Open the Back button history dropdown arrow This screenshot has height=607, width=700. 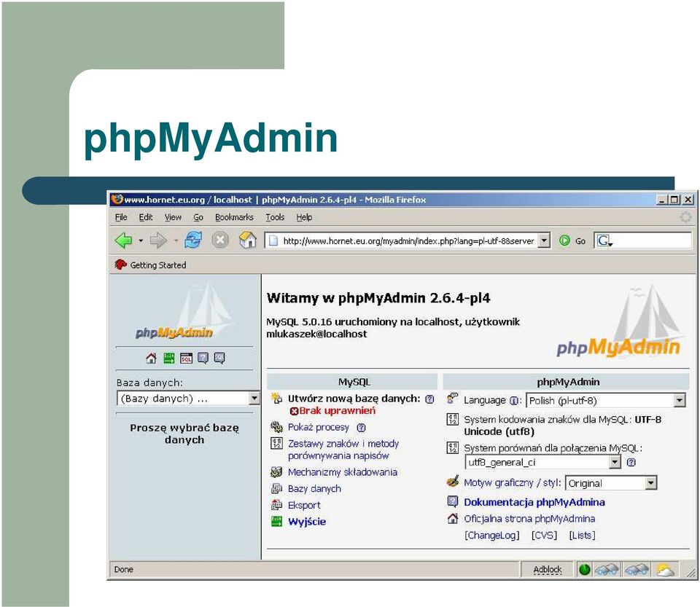141,241
